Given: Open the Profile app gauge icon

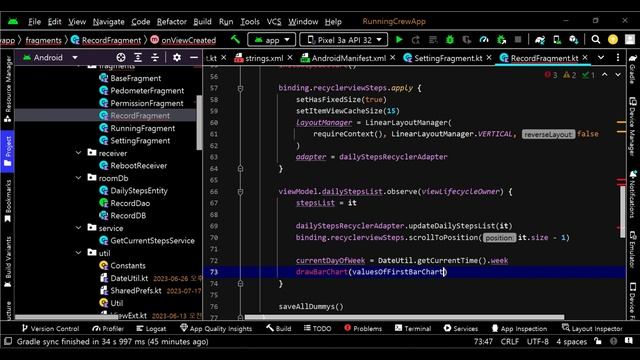Looking at the screenshot, I should click(484, 40).
